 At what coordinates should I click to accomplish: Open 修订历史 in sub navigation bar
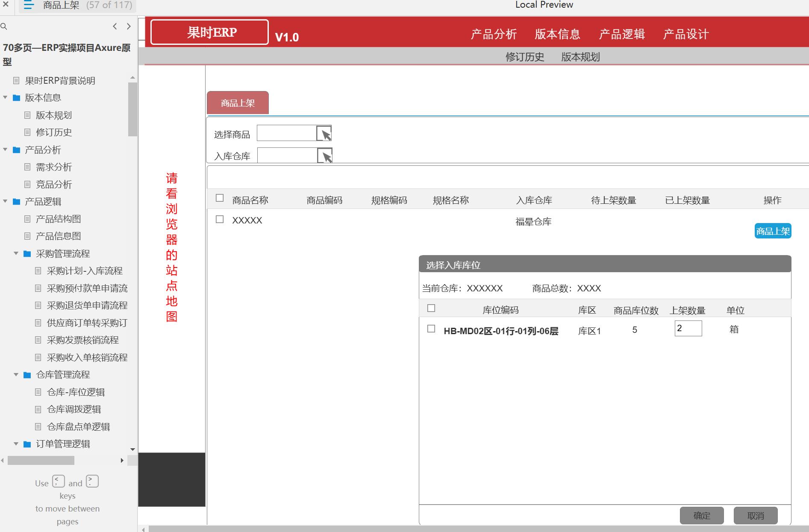[525, 57]
